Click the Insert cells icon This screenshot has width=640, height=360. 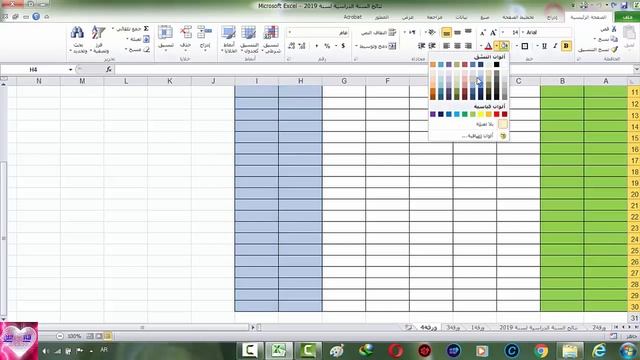tap(204, 33)
